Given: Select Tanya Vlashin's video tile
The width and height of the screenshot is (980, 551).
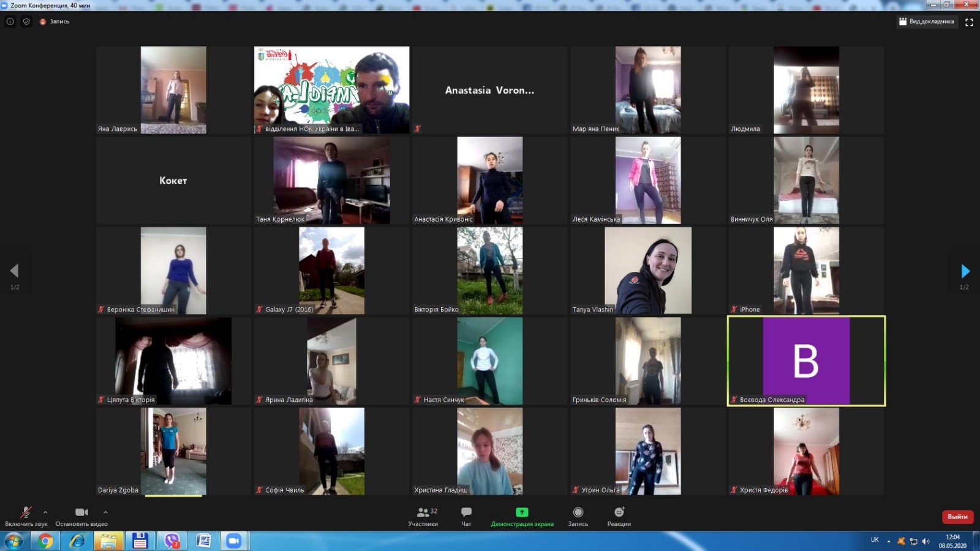Looking at the screenshot, I should (x=647, y=271).
